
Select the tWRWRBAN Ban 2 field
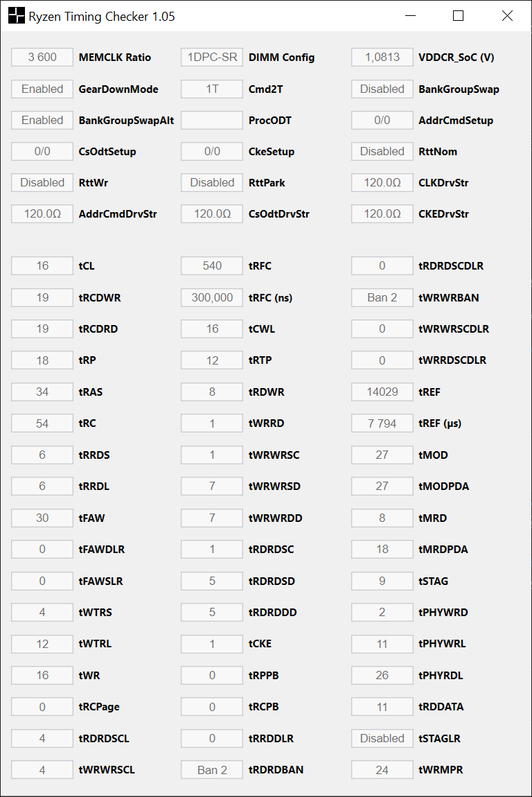pyautogui.click(x=382, y=297)
